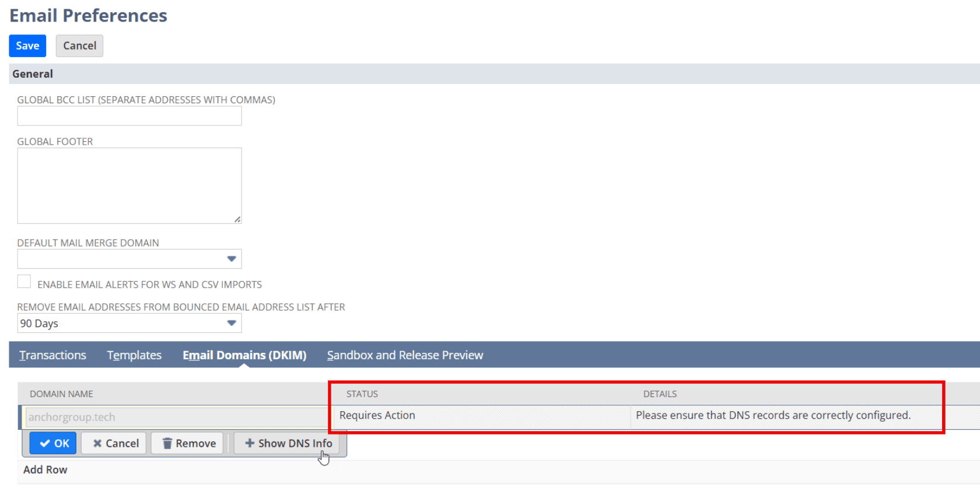This screenshot has width=980, height=487.
Task: Focus the Global Footer text area
Action: click(x=129, y=185)
